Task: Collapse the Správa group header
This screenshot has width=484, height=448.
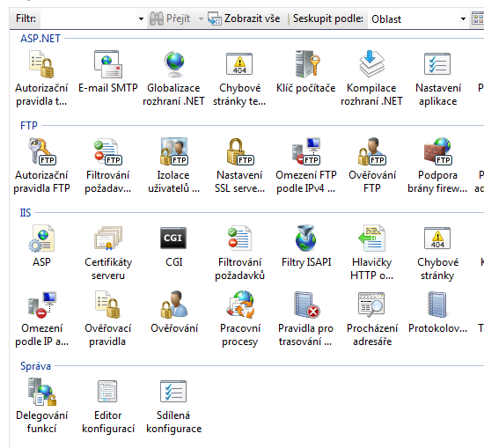Action: tap(35, 366)
